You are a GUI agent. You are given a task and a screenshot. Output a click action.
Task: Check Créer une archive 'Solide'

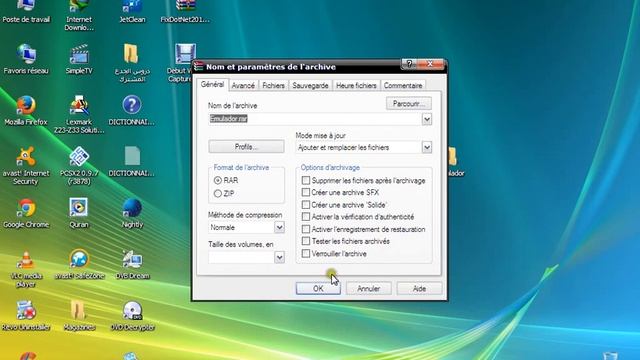[306, 204]
